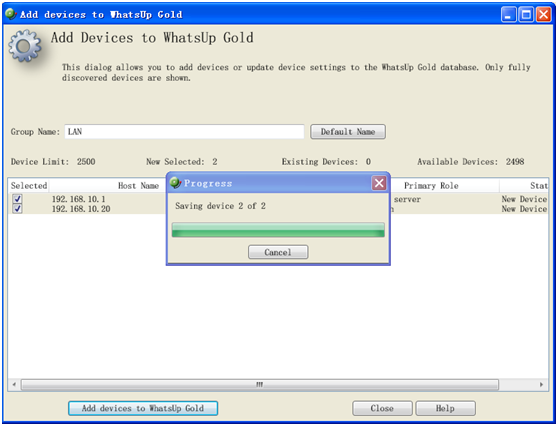Click the Existing Devices count 0

coord(368,162)
